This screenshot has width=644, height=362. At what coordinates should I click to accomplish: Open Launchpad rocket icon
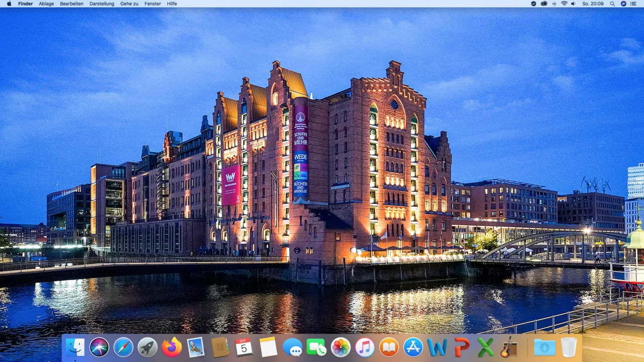[147, 347]
